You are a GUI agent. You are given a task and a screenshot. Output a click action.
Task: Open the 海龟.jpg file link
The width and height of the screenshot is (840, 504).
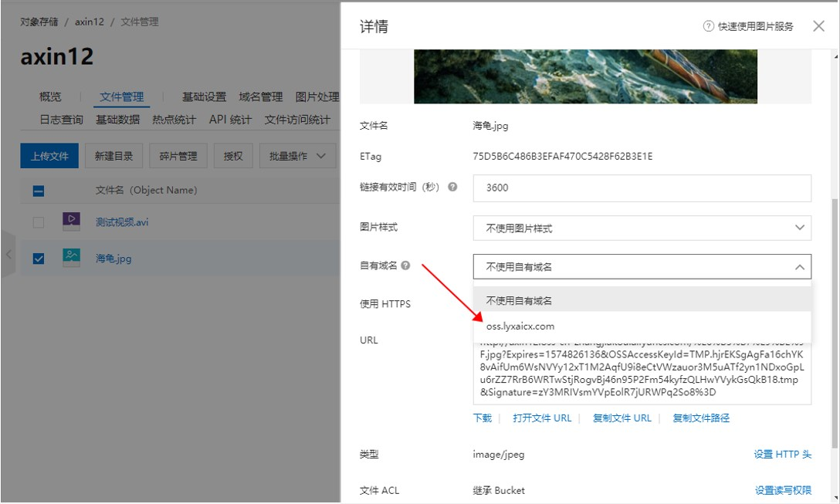click(113, 258)
